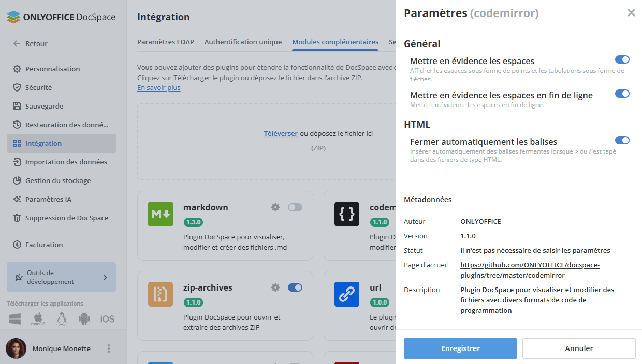Enable the markdown plugin toggle
The height and width of the screenshot is (364, 642).
(x=295, y=207)
